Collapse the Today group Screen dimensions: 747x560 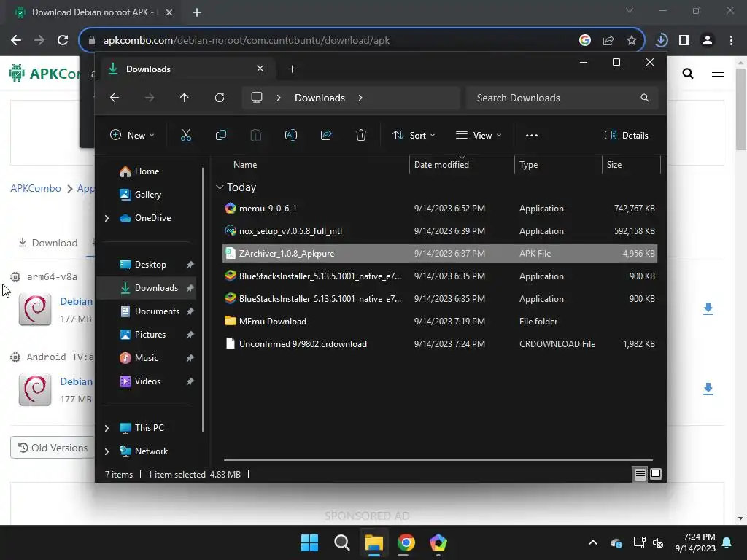[220, 187]
